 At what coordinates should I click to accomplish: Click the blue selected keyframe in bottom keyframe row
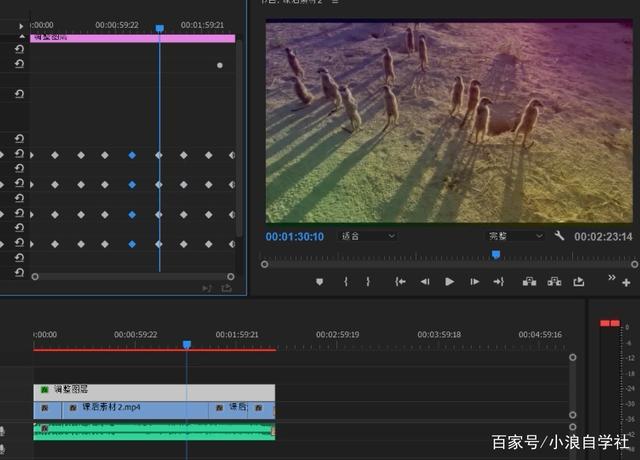132,244
